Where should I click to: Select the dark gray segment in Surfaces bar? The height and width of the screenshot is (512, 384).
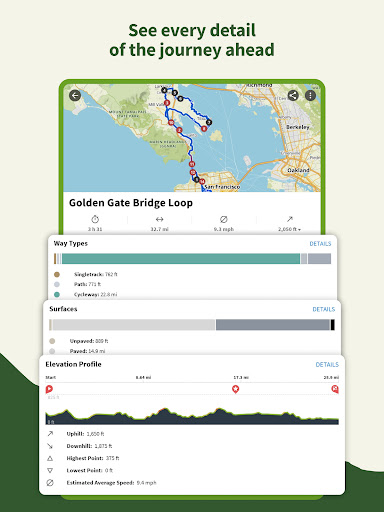click(x=273, y=325)
